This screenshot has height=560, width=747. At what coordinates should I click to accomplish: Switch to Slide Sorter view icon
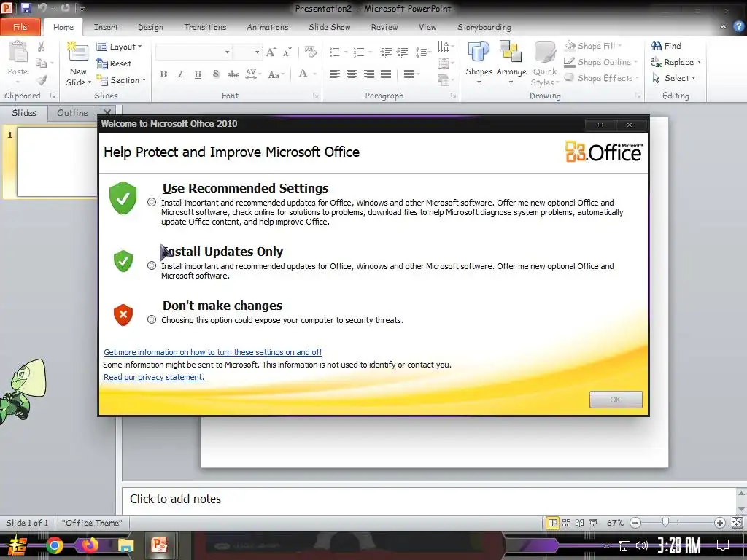[x=566, y=523]
